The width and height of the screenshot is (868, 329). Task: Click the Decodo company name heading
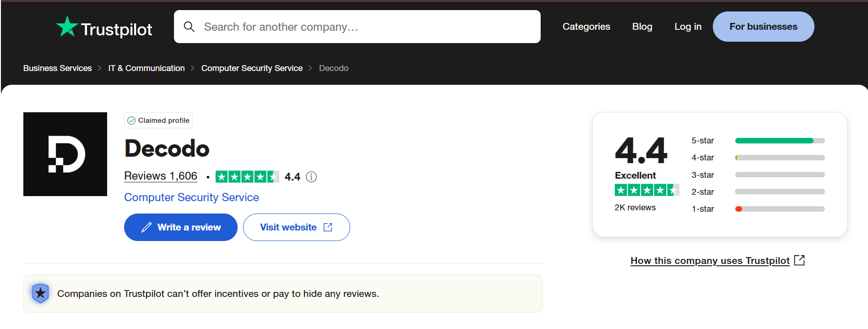[x=167, y=148]
